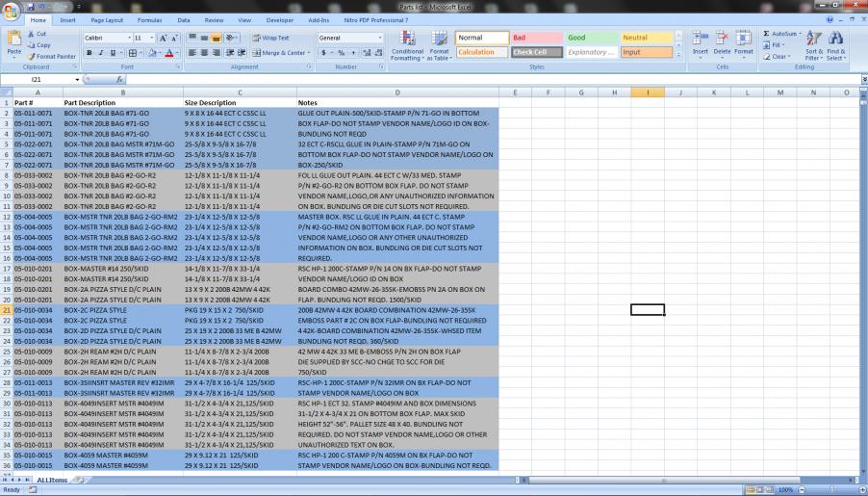Select the ALLItems sheet tab
Screen dimensions: 868x496
point(52,480)
